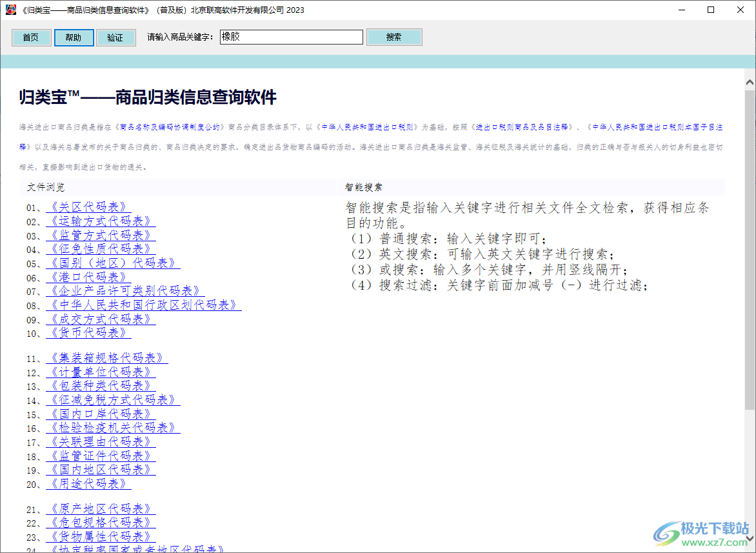
Task: Open the 《计量单位代码表》 link
Action: pyautogui.click(x=101, y=372)
